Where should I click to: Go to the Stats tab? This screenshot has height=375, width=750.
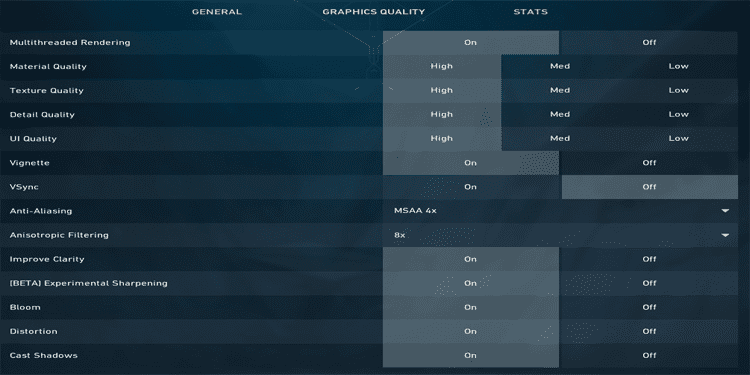pyautogui.click(x=530, y=12)
